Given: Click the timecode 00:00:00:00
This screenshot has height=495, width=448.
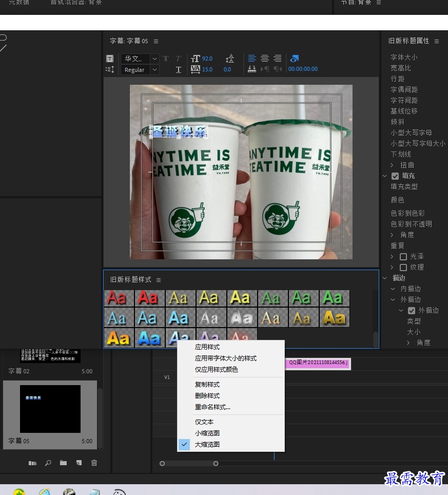Looking at the screenshot, I should click(x=303, y=69).
